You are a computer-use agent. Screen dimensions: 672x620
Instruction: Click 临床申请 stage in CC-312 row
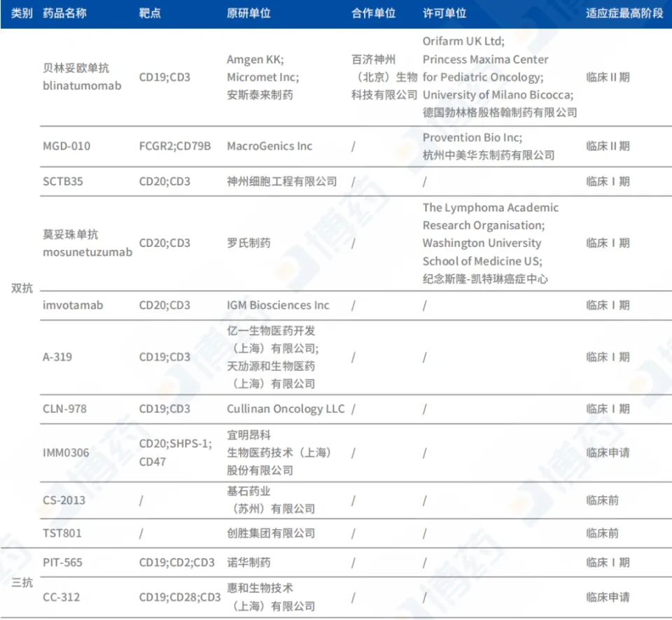click(x=608, y=597)
